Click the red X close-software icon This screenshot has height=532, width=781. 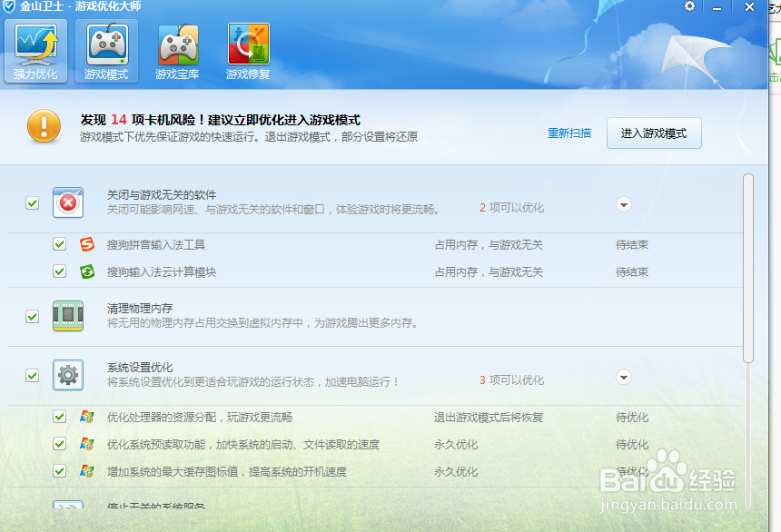coord(68,202)
